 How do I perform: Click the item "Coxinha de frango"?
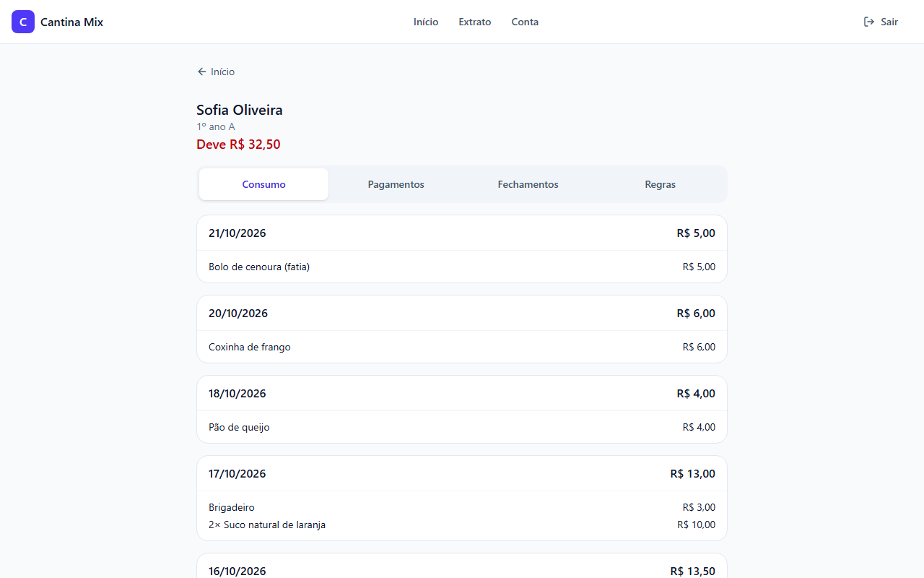click(x=250, y=347)
